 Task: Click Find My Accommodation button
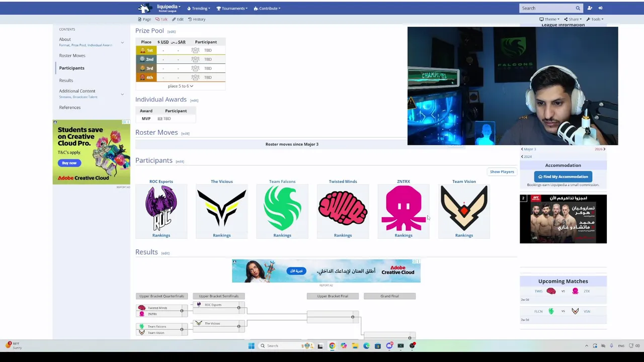pyautogui.click(x=563, y=176)
